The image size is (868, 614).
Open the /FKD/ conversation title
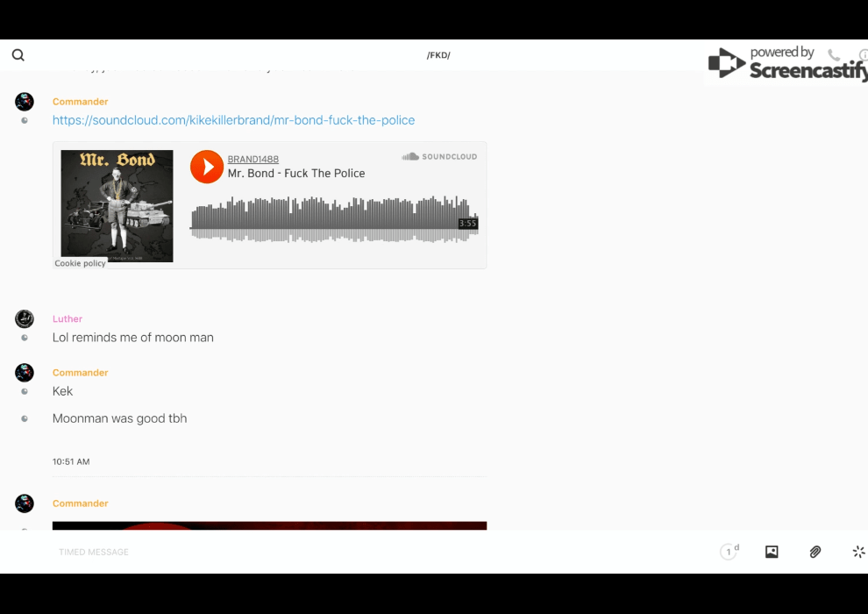pos(438,55)
